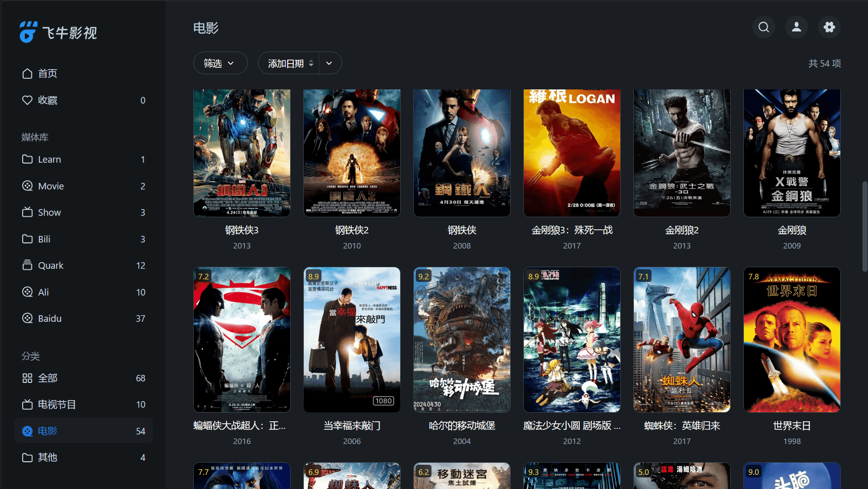The width and height of the screenshot is (868, 489).
Task: Open search with the magnifier icon
Action: pyautogui.click(x=764, y=27)
